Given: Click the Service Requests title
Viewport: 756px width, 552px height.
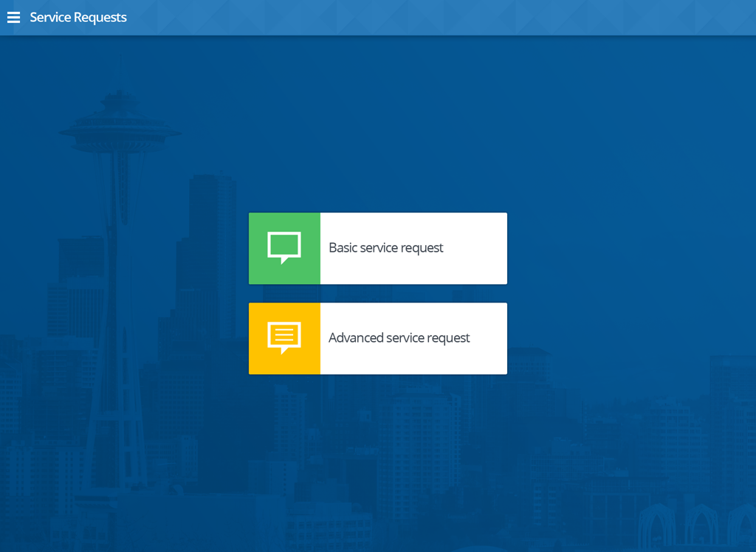Looking at the screenshot, I should (78, 17).
